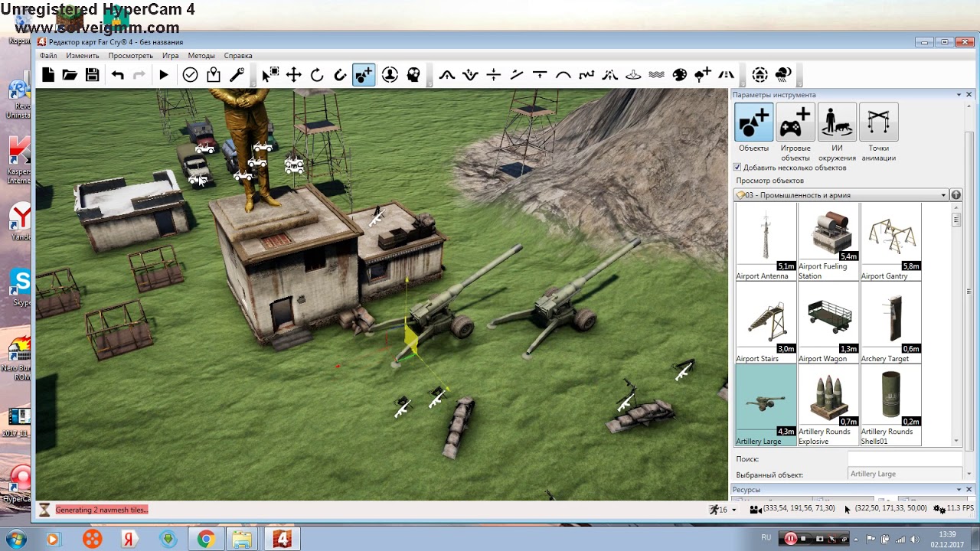980x551 pixels.
Task: Open the Изменить menu
Action: (82, 56)
